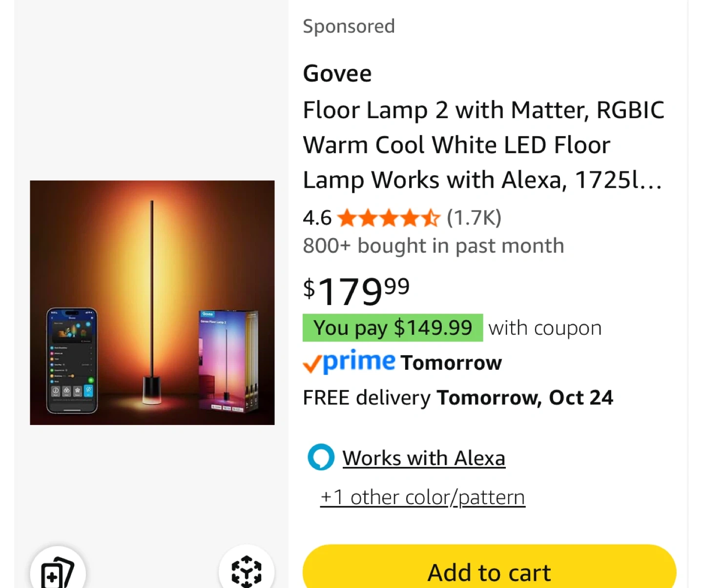Open the 1.7K reviews count

click(x=474, y=218)
